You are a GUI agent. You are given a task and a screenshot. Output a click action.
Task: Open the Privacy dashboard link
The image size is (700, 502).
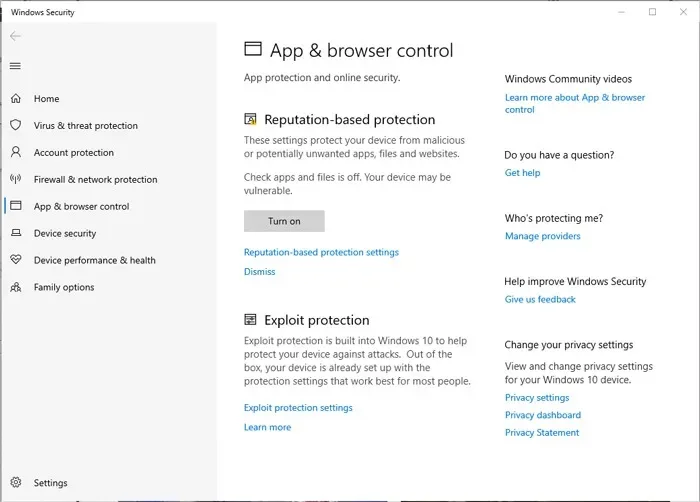(543, 415)
